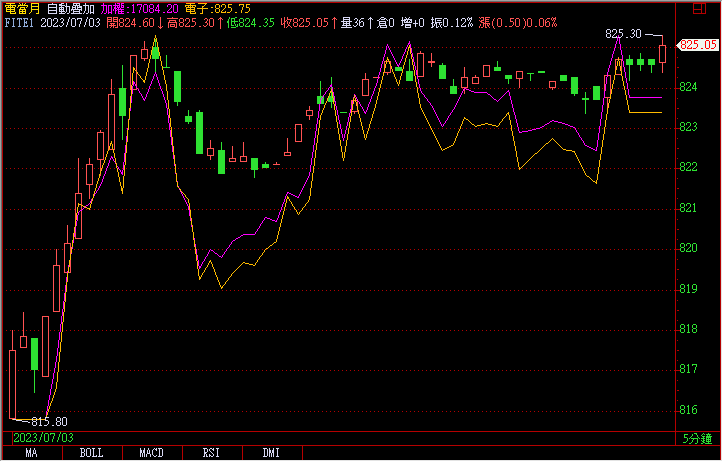
Task: Click the 820 price axis label
Action: pyautogui.click(x=688, y=248)
